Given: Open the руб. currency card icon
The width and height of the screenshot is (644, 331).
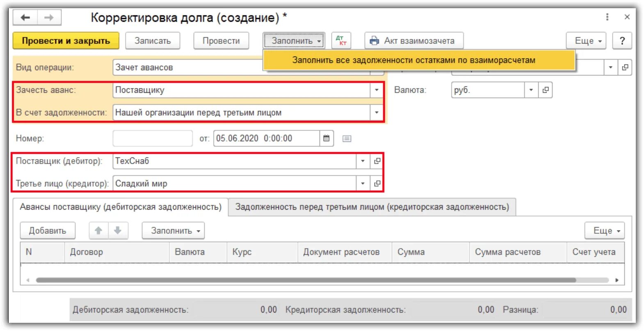Looking at the screenshot, I should (545, 90).
